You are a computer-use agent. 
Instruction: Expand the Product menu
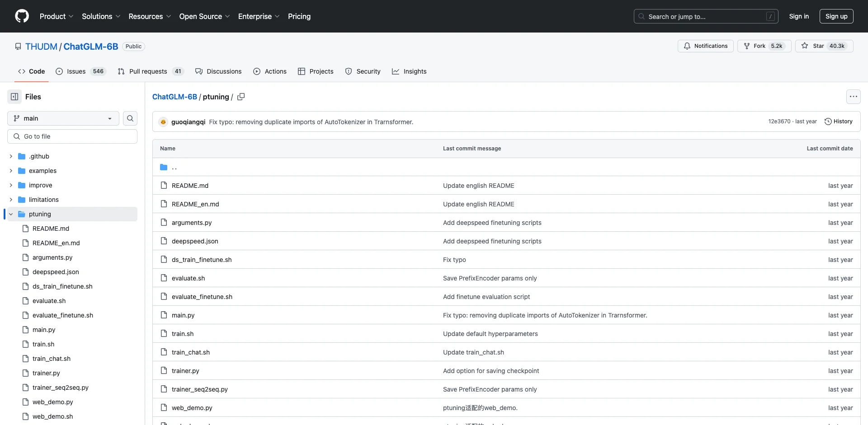click(x=57, y=16)
